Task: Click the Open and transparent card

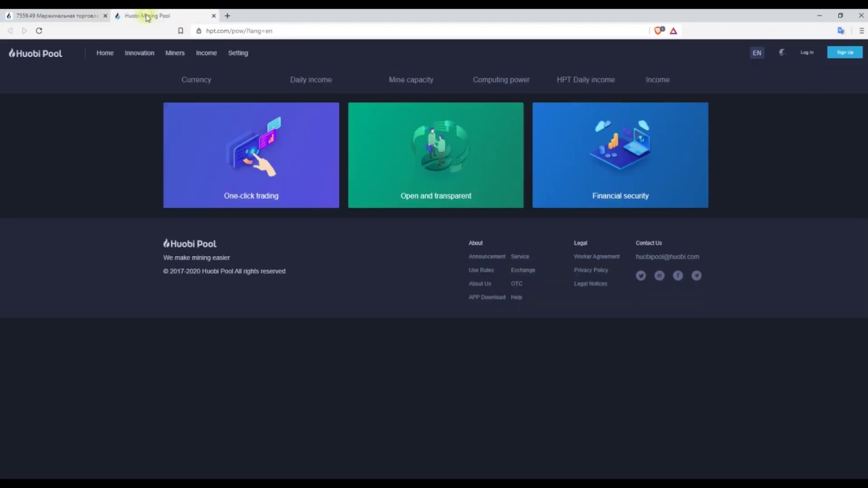Action: [435, 155]
